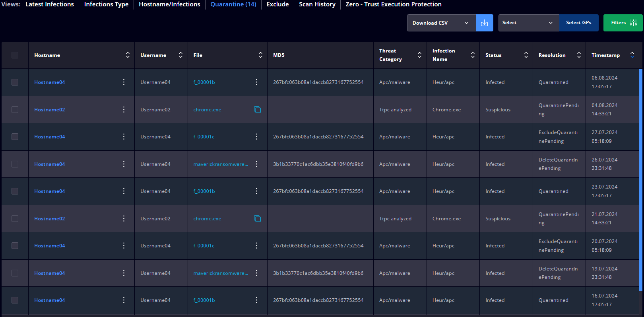The width and height of the screenshot is (644, 317).
Task: Copy chrome.exe icon in 04.08.2024 row
Action: tap(257, 109)
